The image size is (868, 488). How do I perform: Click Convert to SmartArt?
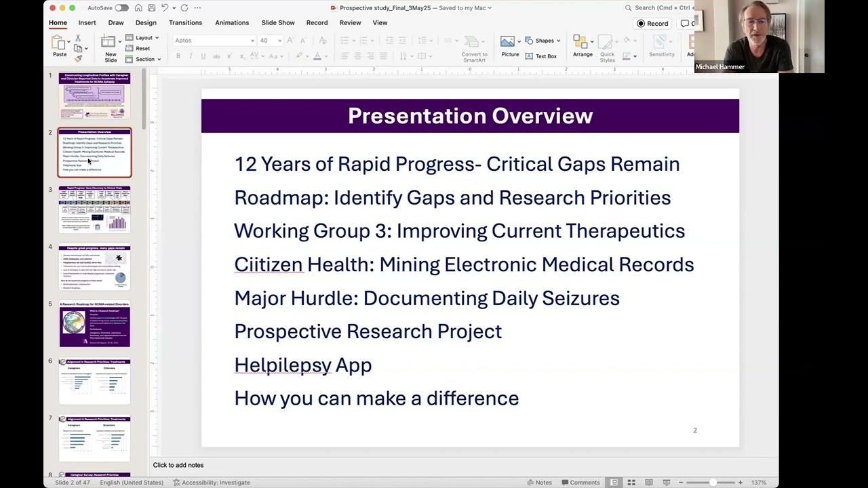[474, 47]
